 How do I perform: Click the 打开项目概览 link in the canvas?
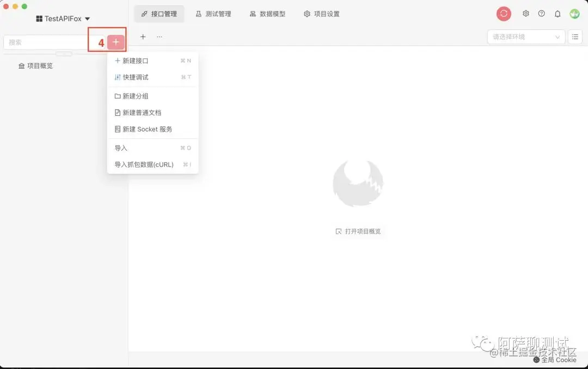(x=358, y=231)
